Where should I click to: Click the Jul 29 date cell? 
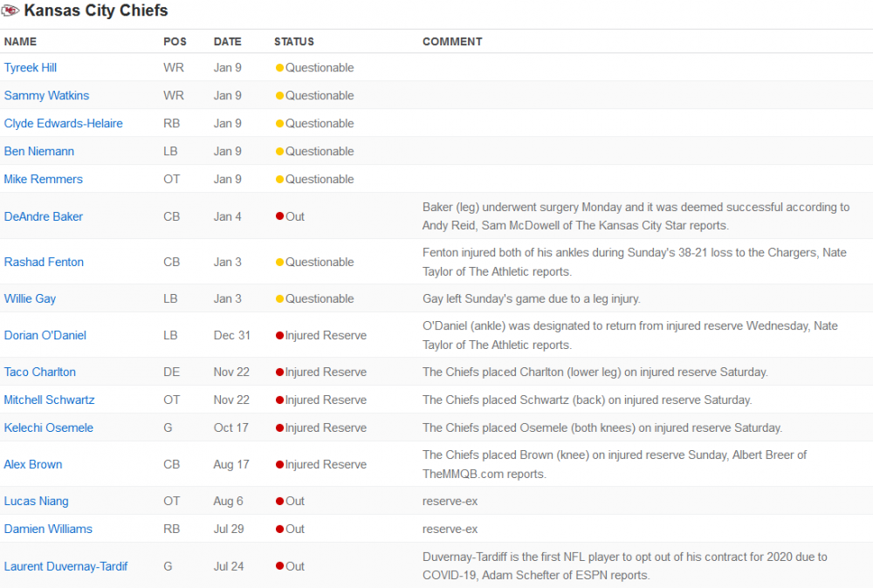(228, 529)
